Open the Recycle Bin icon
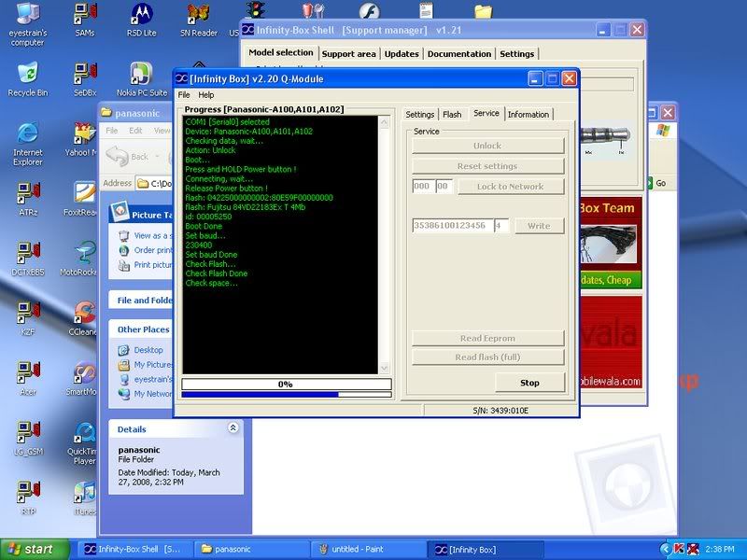This screenshot has height=560, width=747. [28, 79]
